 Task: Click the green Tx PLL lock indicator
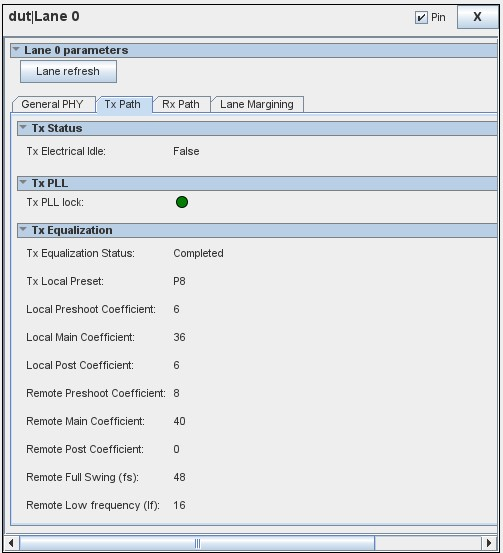[x=182, y=202]
